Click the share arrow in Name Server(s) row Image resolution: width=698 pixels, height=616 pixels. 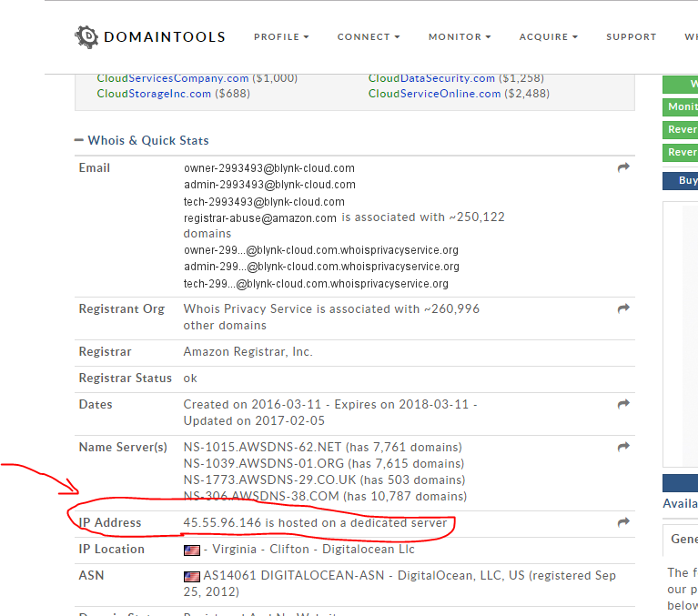pos(623,447)
